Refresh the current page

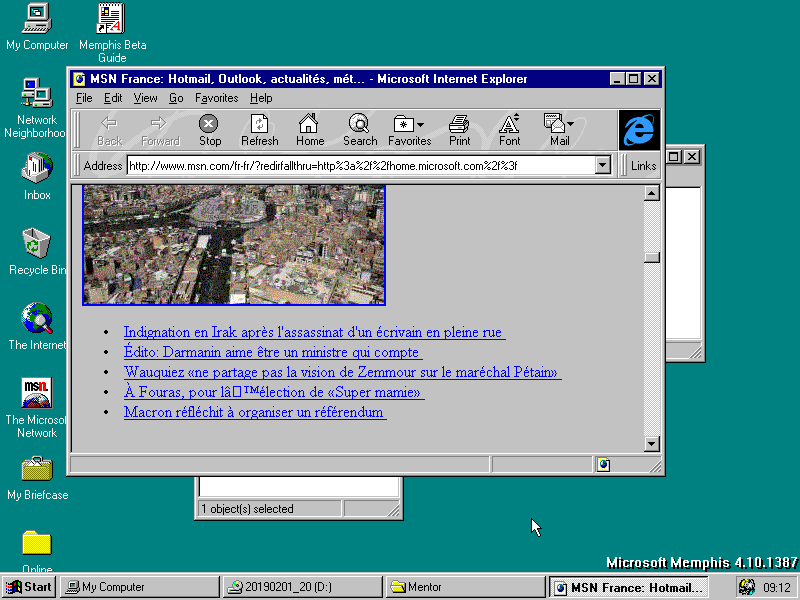(x=259, y=130)
